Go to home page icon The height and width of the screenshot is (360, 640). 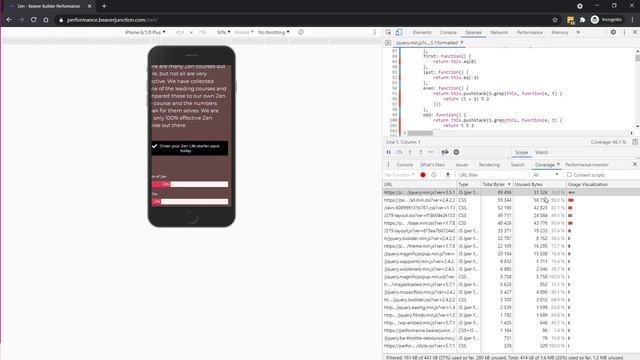tap(46, 20)
